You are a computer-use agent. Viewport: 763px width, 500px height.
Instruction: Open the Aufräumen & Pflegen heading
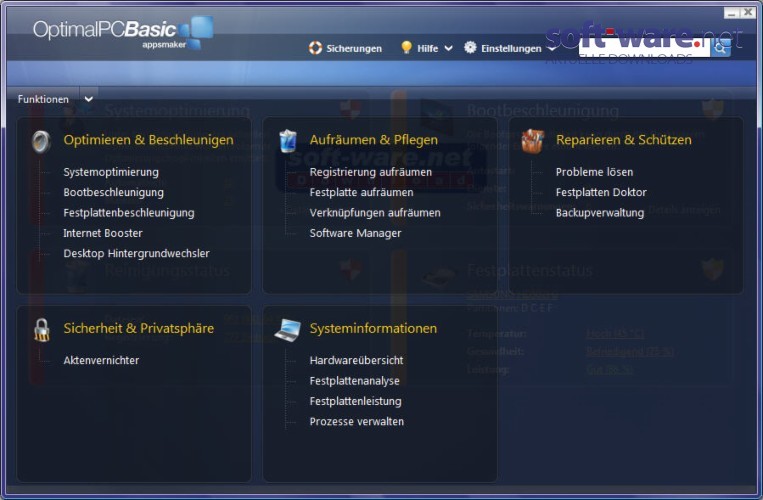pos(374,140)
